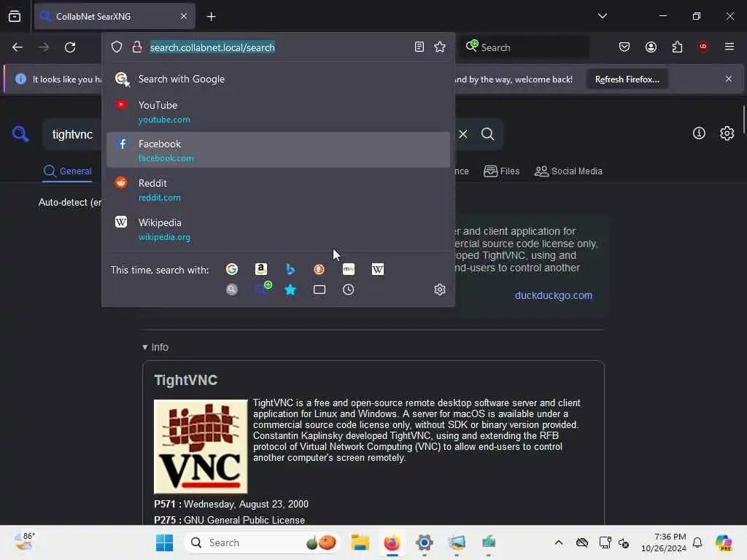Choose the Wikipedia suggestion row

pos(278,229)
